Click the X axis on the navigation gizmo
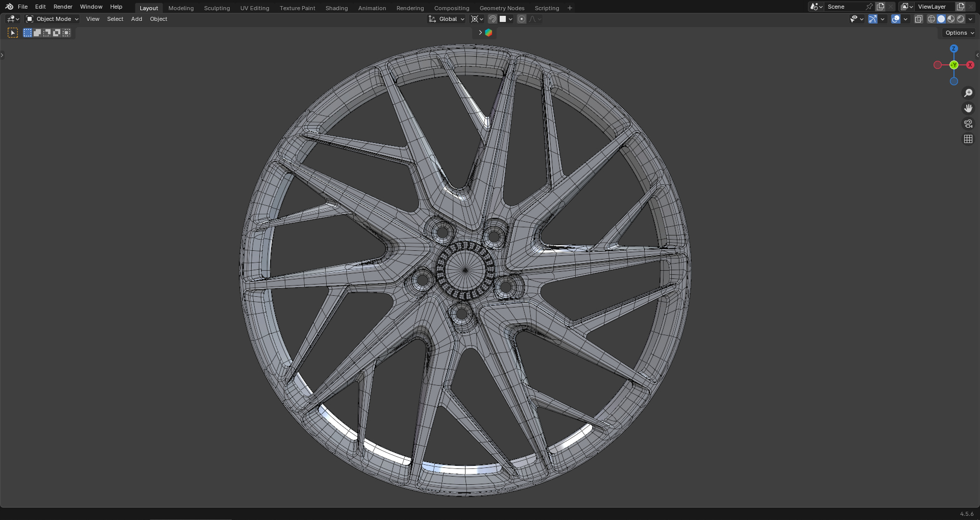980x520 pixels. [x=970, y=65]
